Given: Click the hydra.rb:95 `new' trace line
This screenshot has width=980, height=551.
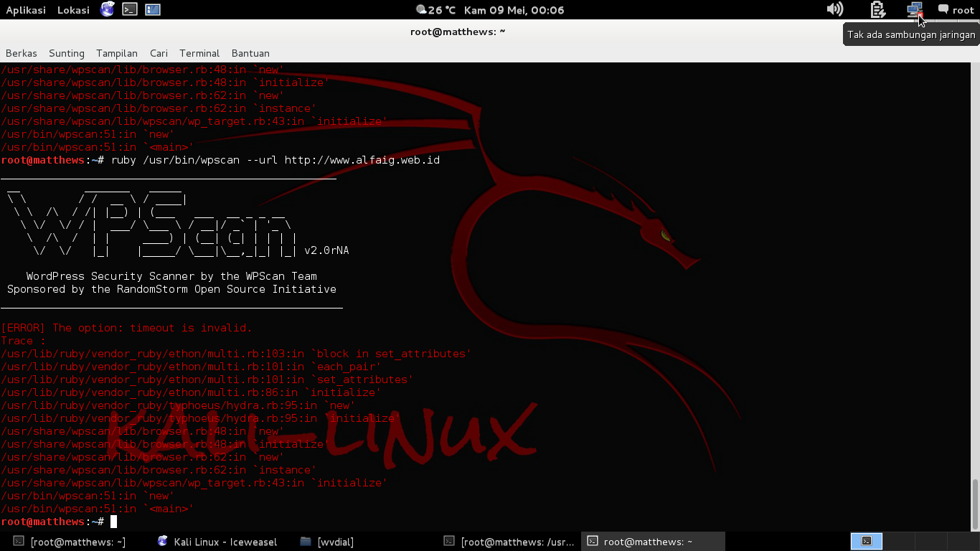Looking at the screenshot, I should [178, 405].
